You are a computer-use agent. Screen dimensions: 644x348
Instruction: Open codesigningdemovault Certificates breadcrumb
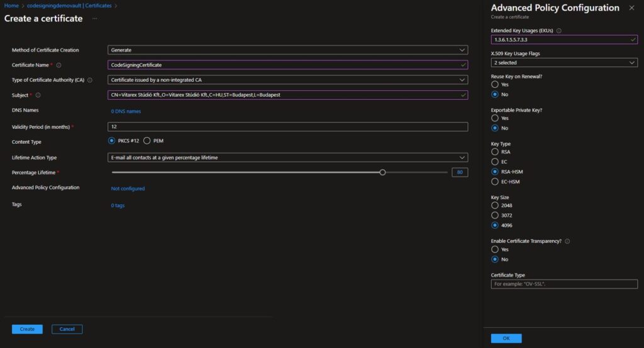click(x=69, y=6)
